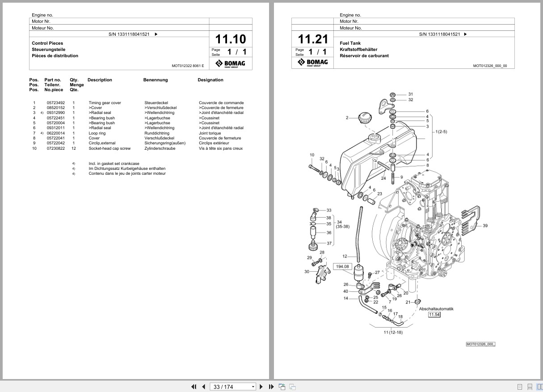Click the 11.21 section number
Image resolution: width=543 pixels, height=392 pixels.
pyautogui.click(x=313, y=38)
